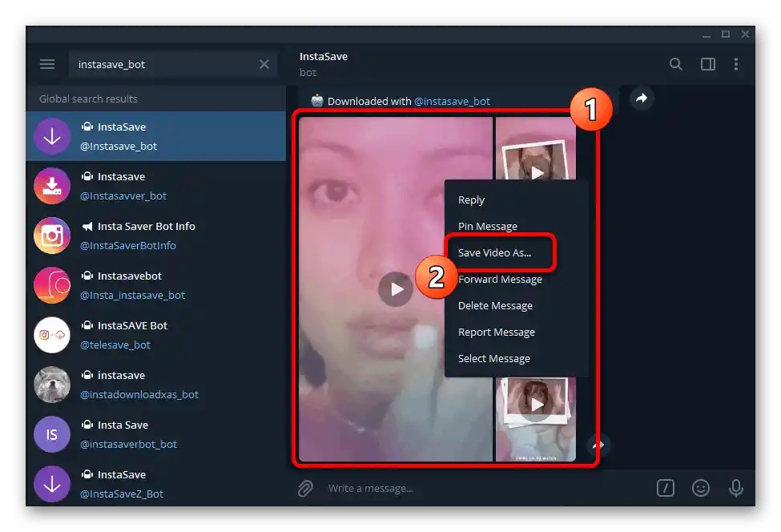
Task: Minimize the Telegram window
Action: pos(707,34)
